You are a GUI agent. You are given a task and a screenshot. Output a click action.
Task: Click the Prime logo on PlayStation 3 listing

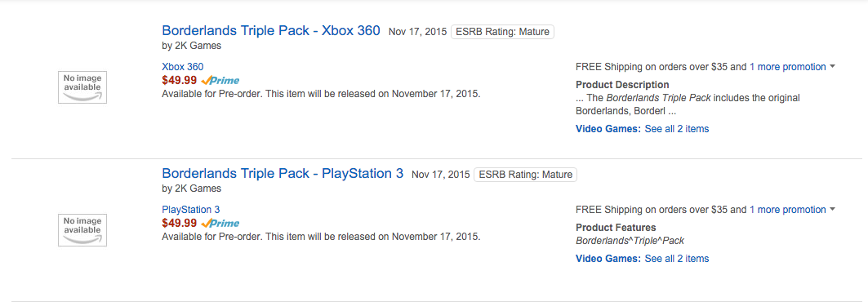point(220,224)
